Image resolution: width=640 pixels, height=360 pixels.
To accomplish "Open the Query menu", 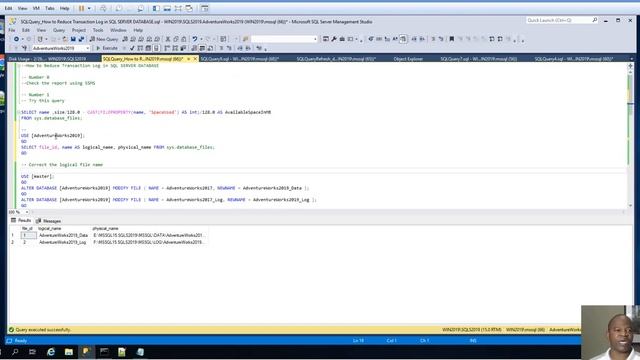I will point(59,30).
